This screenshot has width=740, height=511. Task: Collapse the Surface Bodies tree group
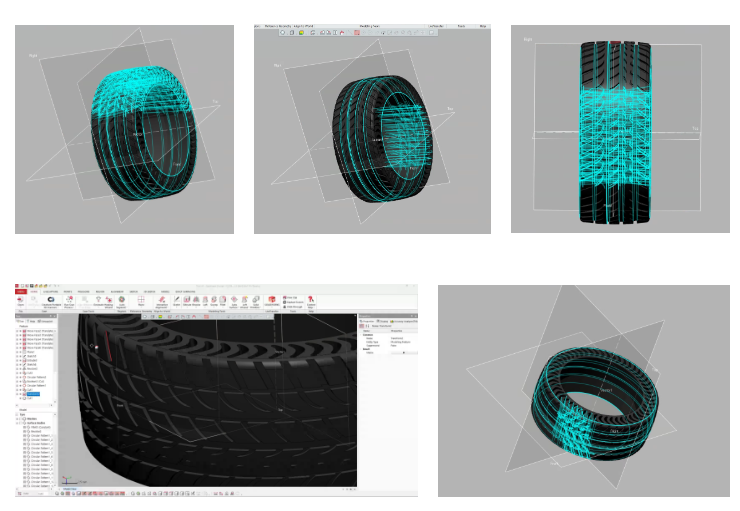[x=19, y=422]
